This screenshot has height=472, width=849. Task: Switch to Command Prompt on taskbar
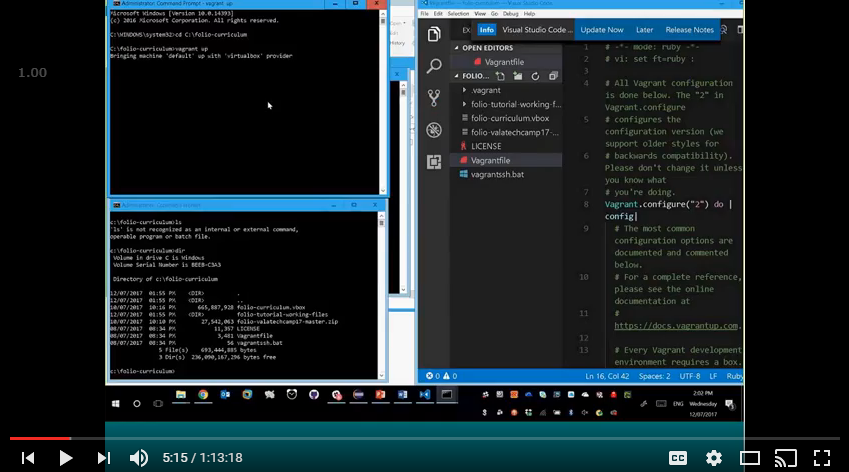pyautogui.click(x=447, y=395)
